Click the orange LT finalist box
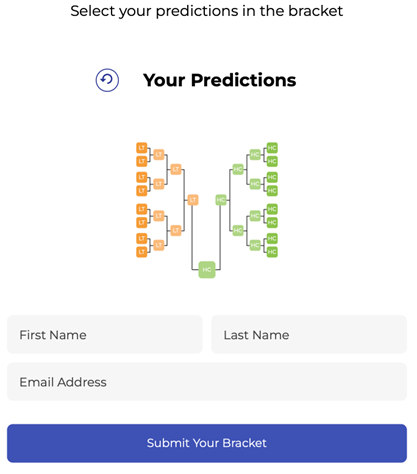Viewport: 417px width, 474px height. pyautogui.click(x=193, y=200)
